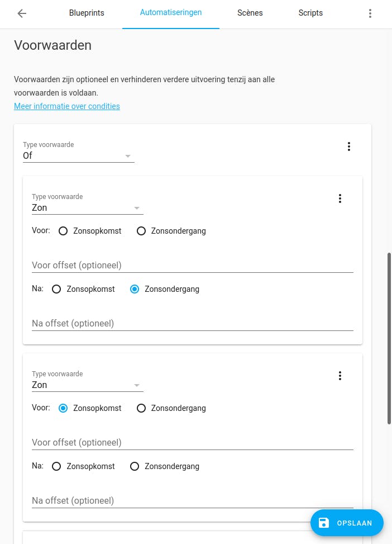Click first 'Voor offset (optioneel)' field
Screen dimensions: 392x544
click(x=192, y=265)
